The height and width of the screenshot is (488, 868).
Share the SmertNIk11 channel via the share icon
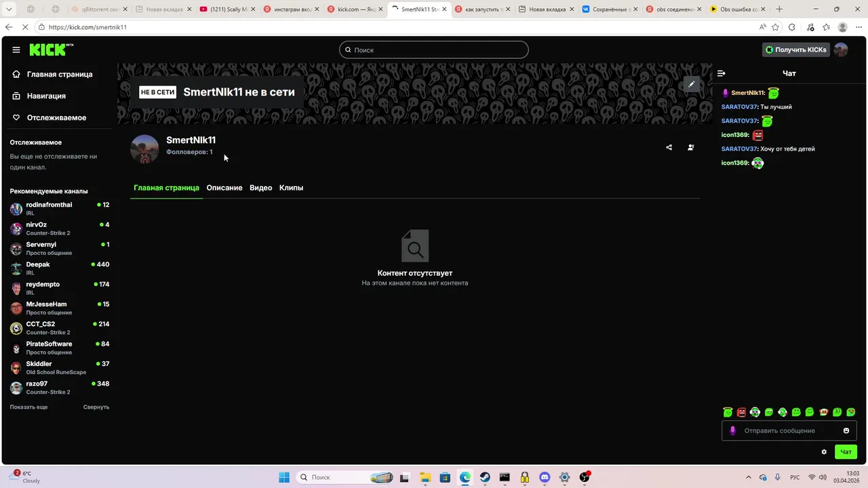pos(669,147)
